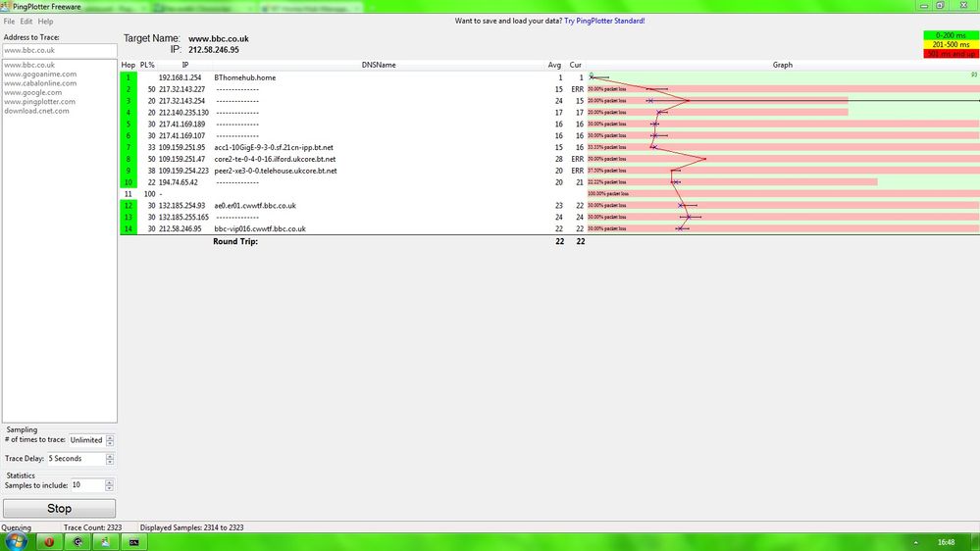Viewport: 980px width, 551px height.
Task: Click IP address 217.32.143.227 on hop 2
Action: point(181,89)
